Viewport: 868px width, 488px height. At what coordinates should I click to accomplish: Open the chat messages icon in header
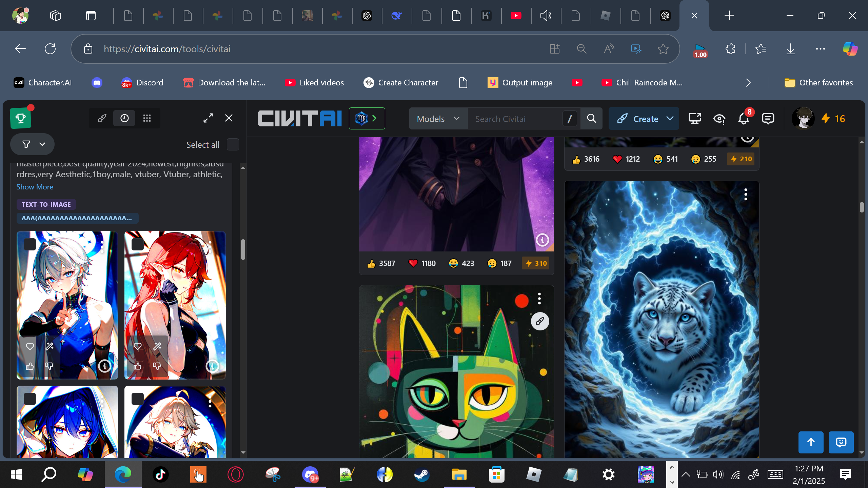click(768, 119)
